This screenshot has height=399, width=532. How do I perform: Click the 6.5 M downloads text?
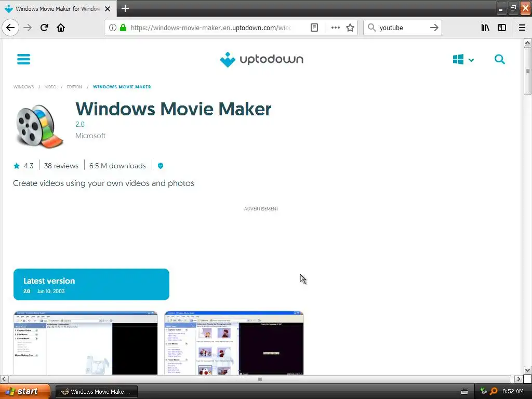[x=117, y=166]
